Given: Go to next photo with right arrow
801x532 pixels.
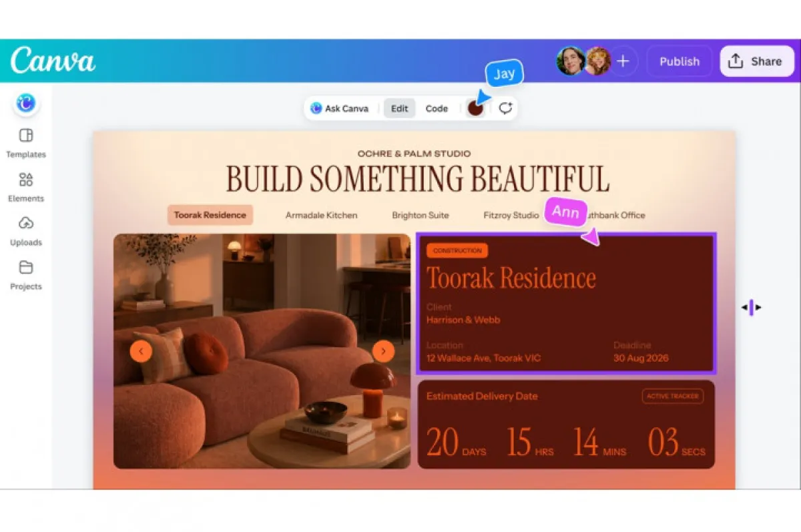Looking at the screenshot, I should (383, 351).
